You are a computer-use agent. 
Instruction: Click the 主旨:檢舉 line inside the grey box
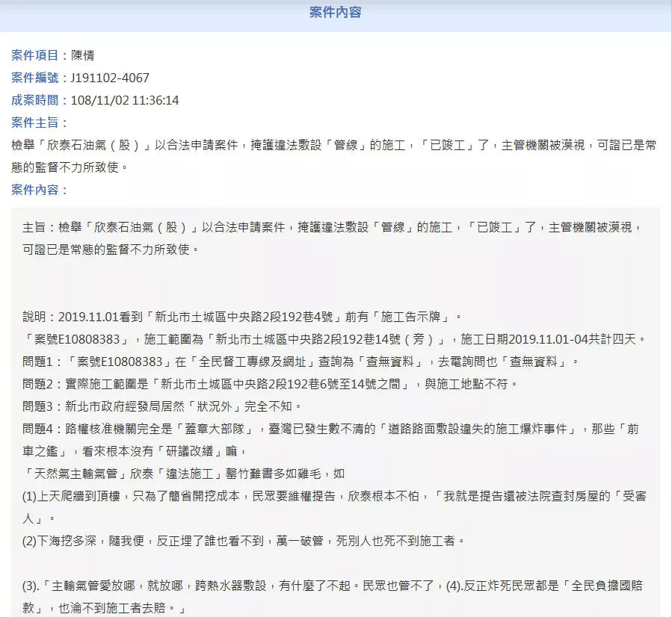click(x=332, y=227)
